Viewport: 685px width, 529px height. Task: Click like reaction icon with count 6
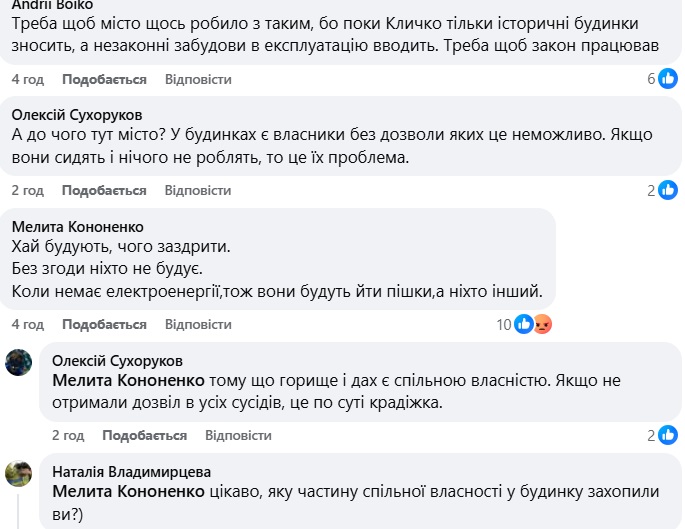click(669, 79)
